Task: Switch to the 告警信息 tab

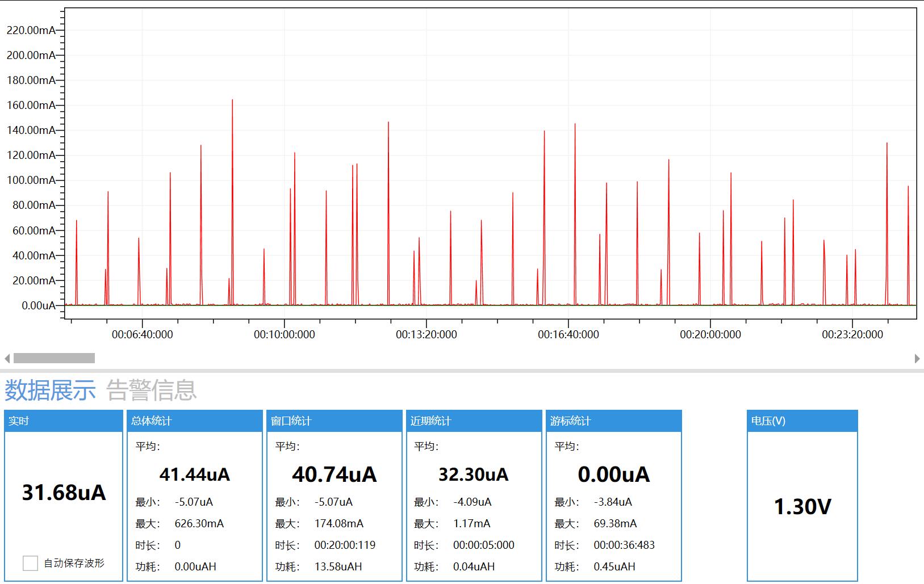Action: point(151,390)
